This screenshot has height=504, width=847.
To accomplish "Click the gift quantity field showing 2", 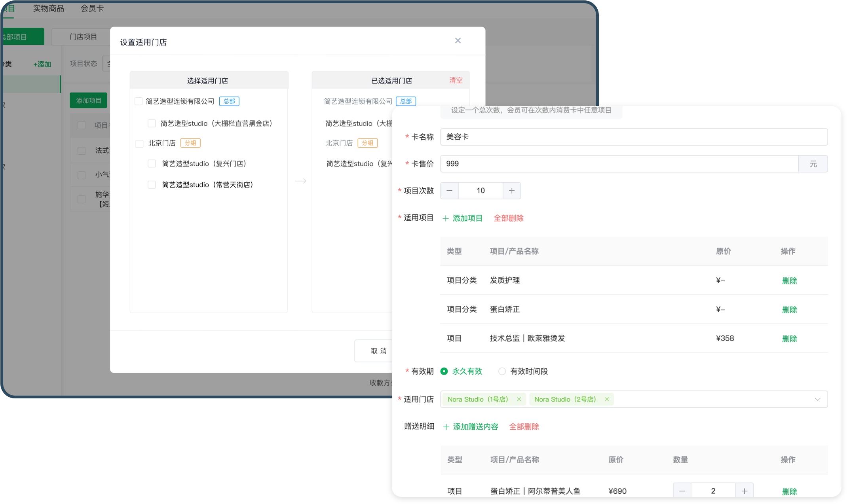I will tap(713, 491).
